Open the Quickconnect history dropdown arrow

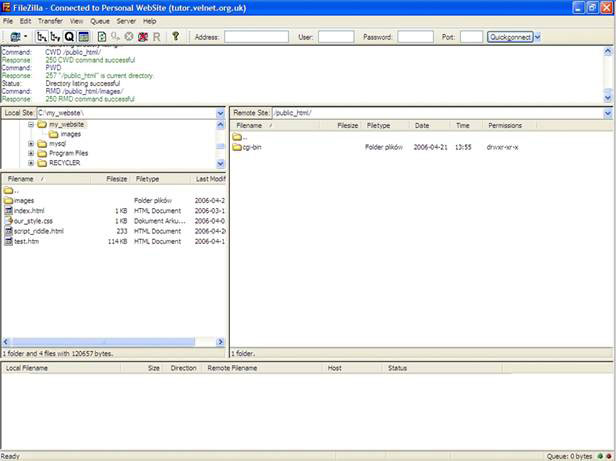537,37
